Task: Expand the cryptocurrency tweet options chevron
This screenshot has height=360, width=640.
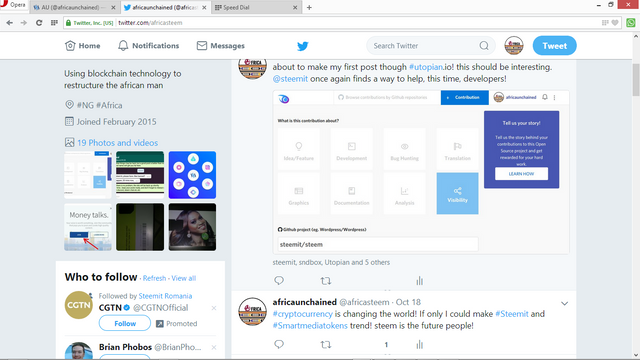Action: [x=564, y=303]
